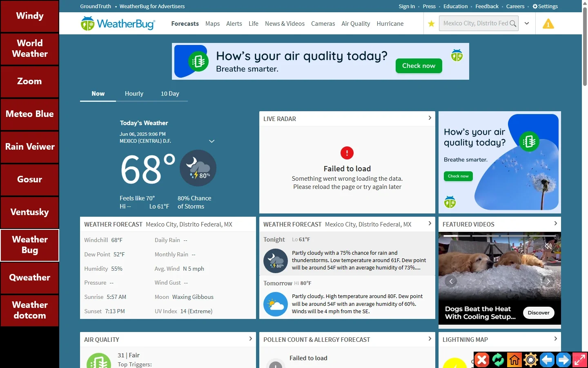Click the air quality green icon in banner ad

tap(198, 61)
